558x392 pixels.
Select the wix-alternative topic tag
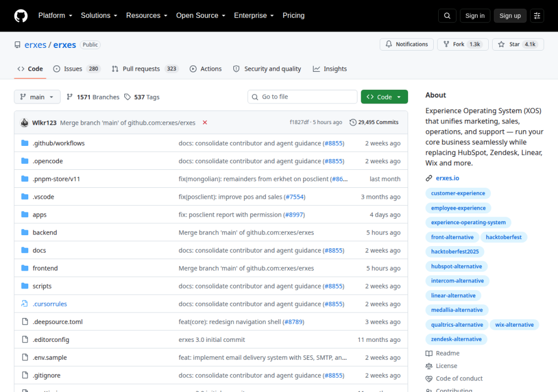point(514,325)
